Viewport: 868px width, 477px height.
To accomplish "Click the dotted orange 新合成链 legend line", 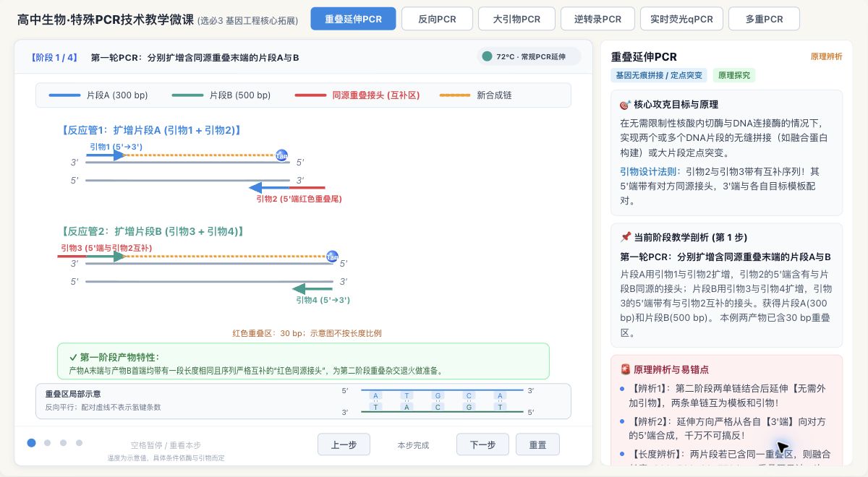I will 455,95.
